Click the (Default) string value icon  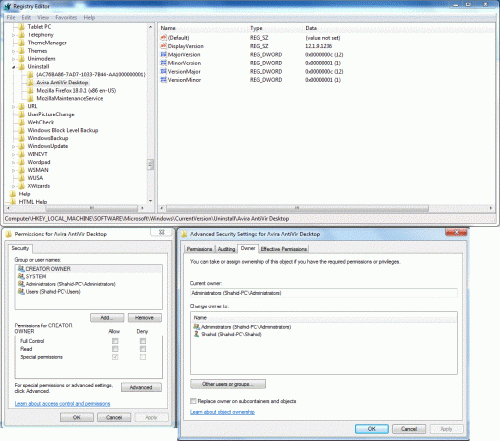163,38
